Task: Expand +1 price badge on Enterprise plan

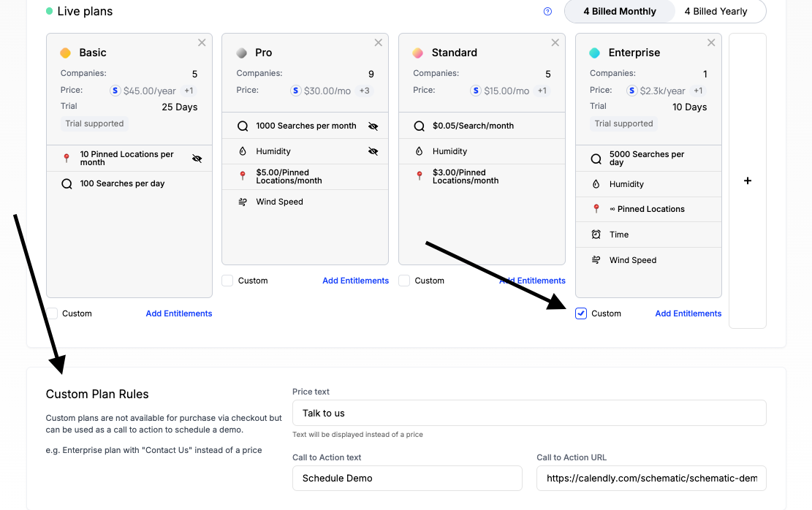Action: [698, 91]
